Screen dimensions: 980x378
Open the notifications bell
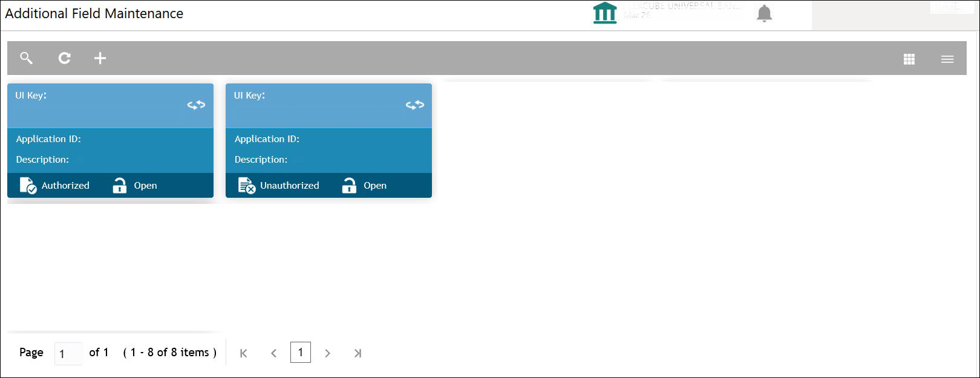tap(765, 13)
